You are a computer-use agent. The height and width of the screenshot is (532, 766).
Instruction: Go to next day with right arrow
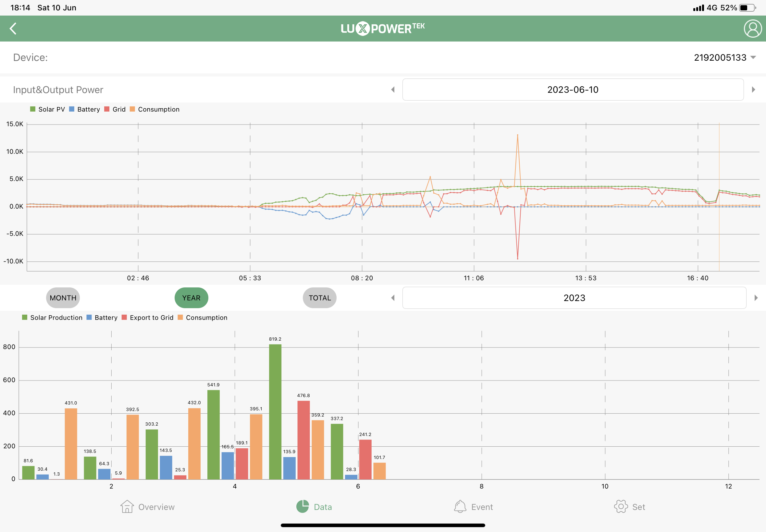tap(753, 90)
